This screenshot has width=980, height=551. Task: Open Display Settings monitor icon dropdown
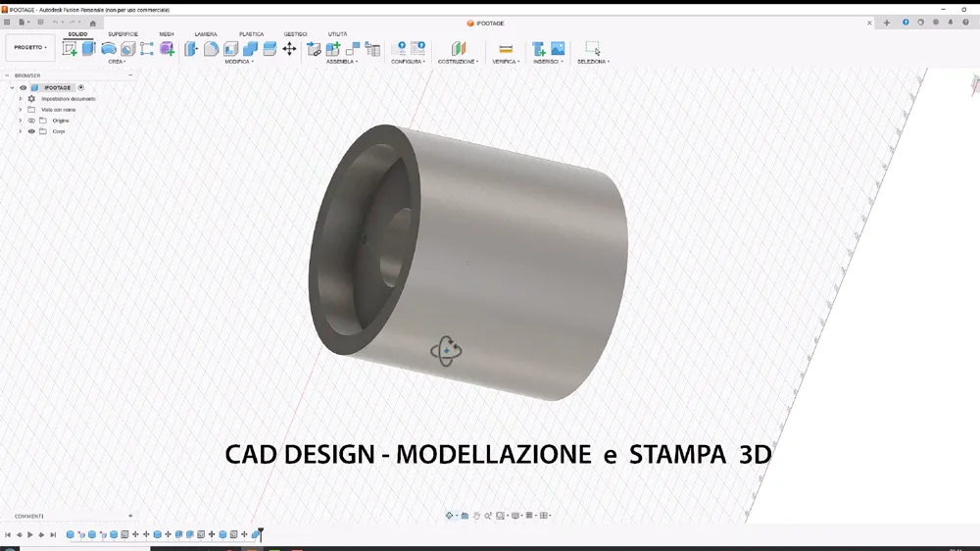point(516,516)
